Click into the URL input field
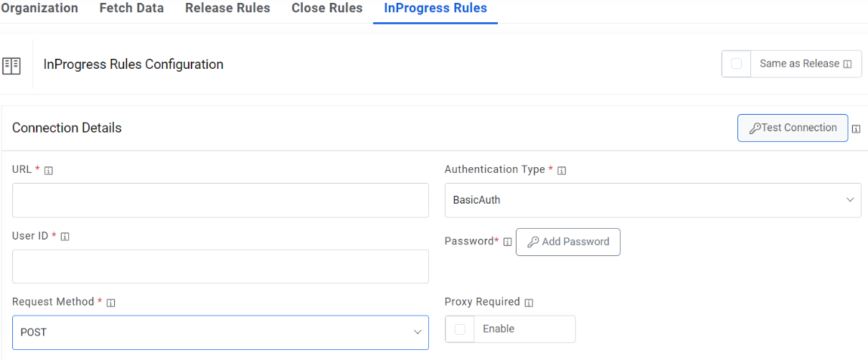Screen dimensions: 868x360 tap(220, 200)
